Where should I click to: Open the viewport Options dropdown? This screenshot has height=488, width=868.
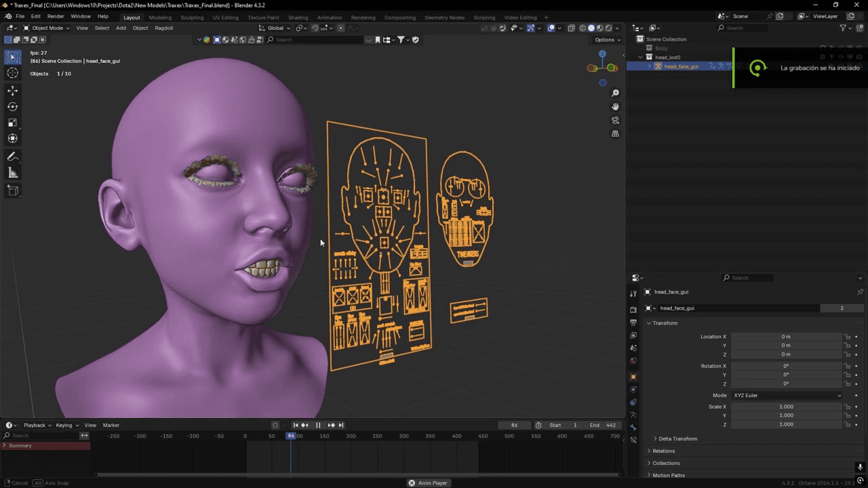607,39
